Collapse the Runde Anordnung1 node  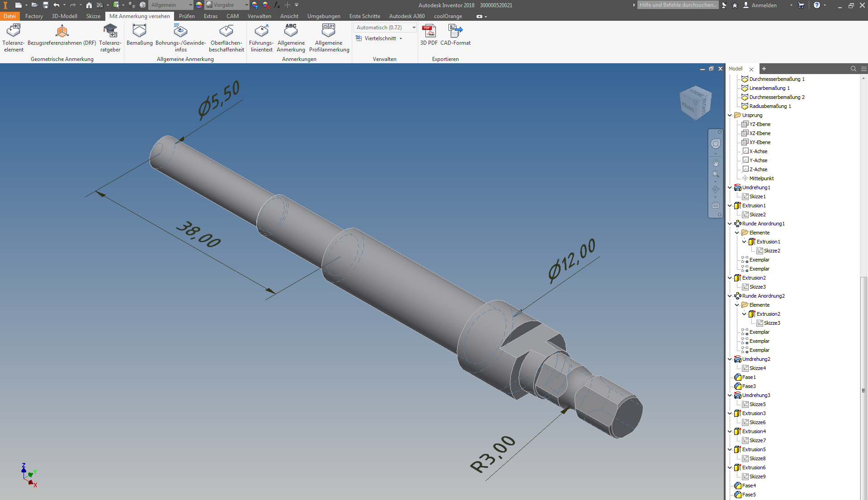pyautogui.click(x=730, y=224)
